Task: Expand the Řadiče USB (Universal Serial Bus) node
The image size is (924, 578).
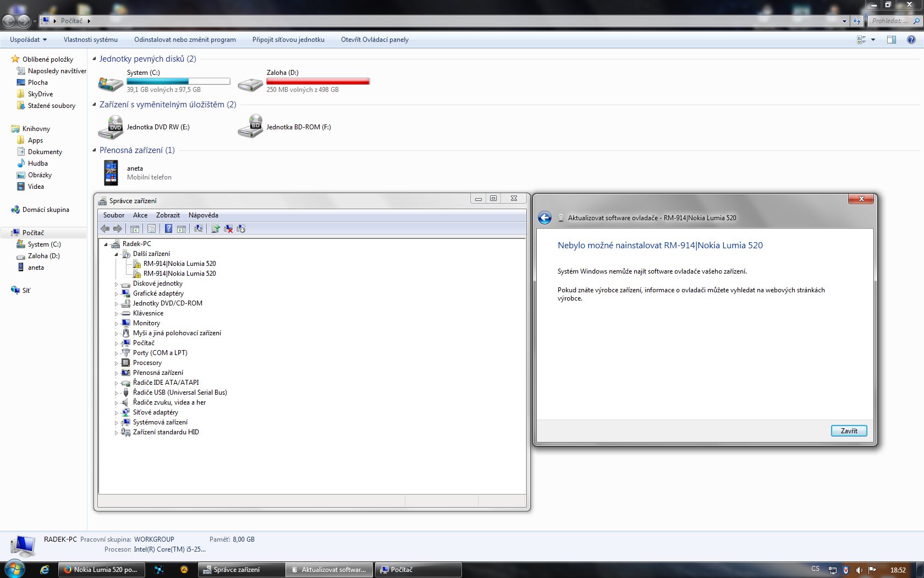Action: pyautogui.click(x=117, y=393)
